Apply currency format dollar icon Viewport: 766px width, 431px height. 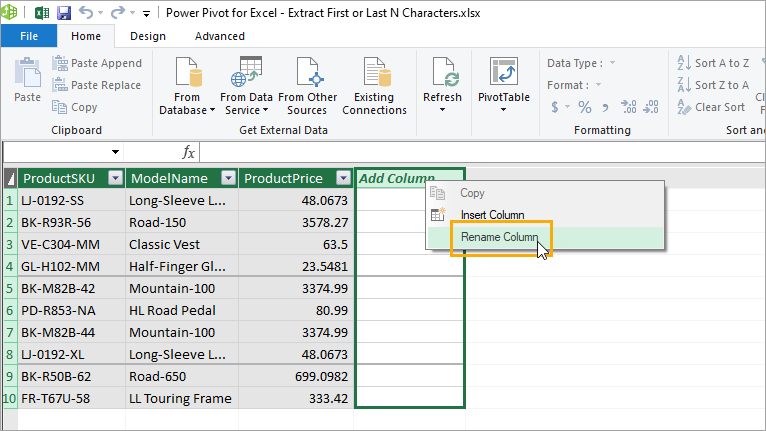point(555,107)
